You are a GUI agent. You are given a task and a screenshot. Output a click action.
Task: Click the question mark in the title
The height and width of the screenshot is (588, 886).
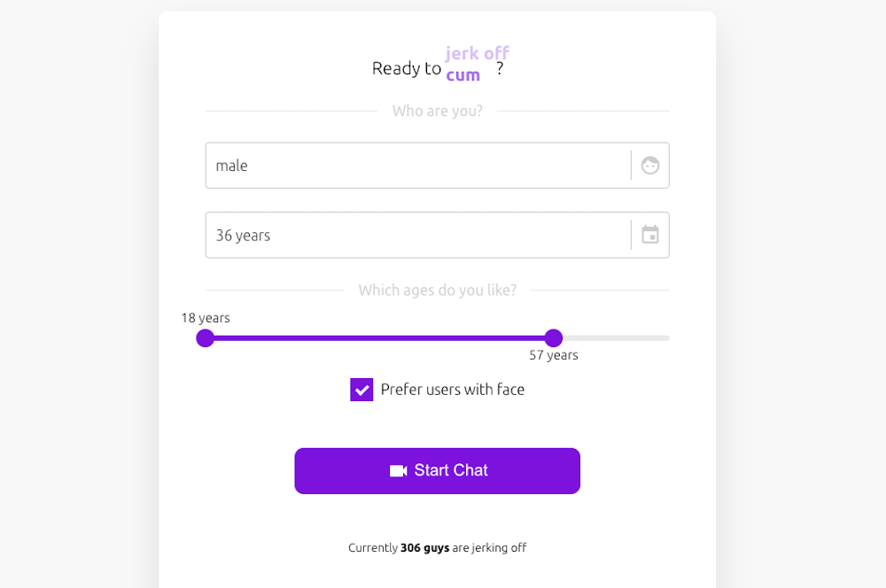pyautogui.click(x=500, y=68)
